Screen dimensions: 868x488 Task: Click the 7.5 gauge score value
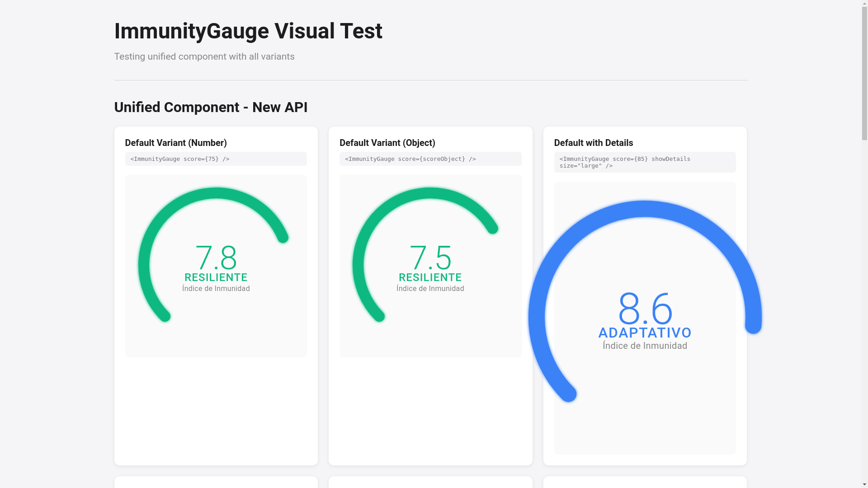coord(430,258)
